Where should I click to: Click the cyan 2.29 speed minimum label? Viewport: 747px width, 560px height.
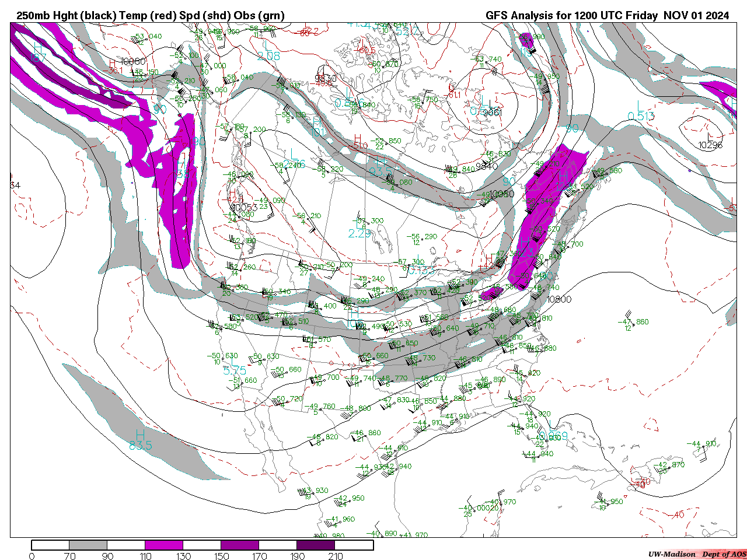pos(359,233)
